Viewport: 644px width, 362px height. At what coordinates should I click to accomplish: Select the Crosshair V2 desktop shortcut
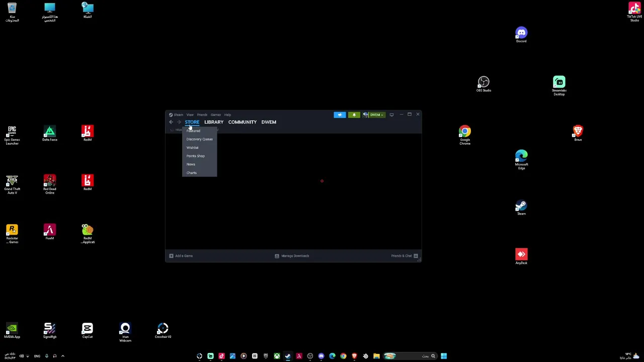tap(163, 331)
